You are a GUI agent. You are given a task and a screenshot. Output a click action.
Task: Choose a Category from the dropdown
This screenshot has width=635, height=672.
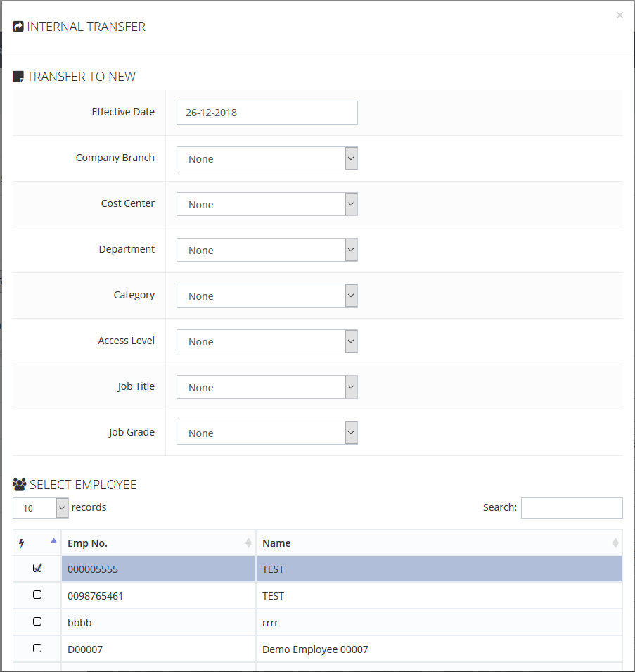[267, 296]
